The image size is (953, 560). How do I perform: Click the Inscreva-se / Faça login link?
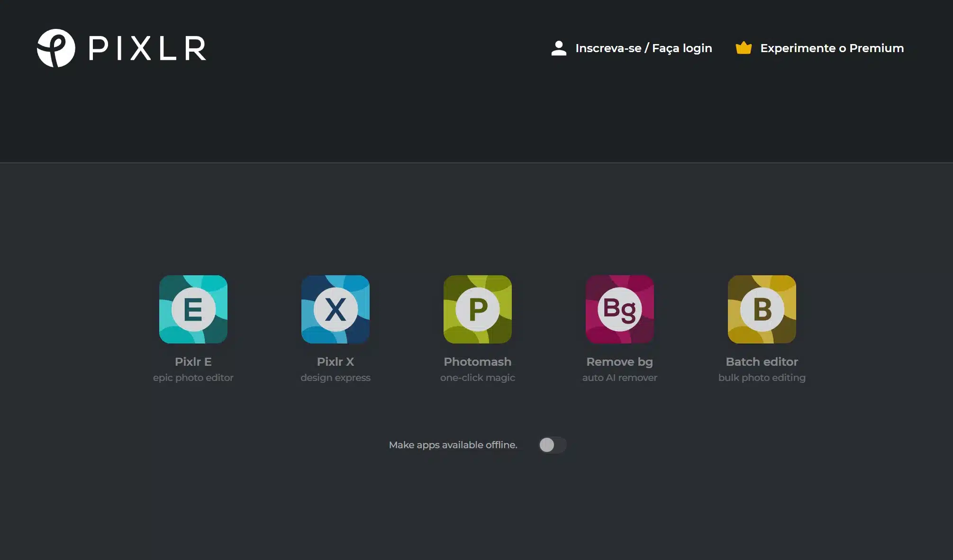click(x=644, y=48)
